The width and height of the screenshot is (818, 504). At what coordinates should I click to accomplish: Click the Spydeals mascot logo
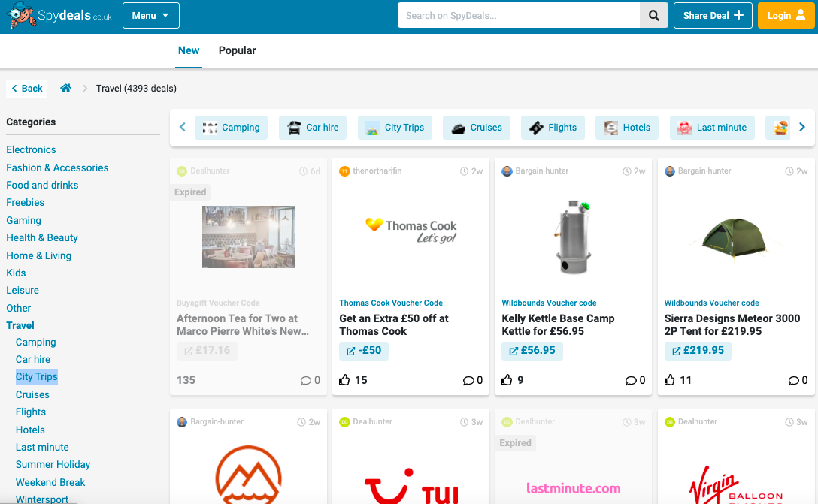pyautogui.click(x=21, y=16)
